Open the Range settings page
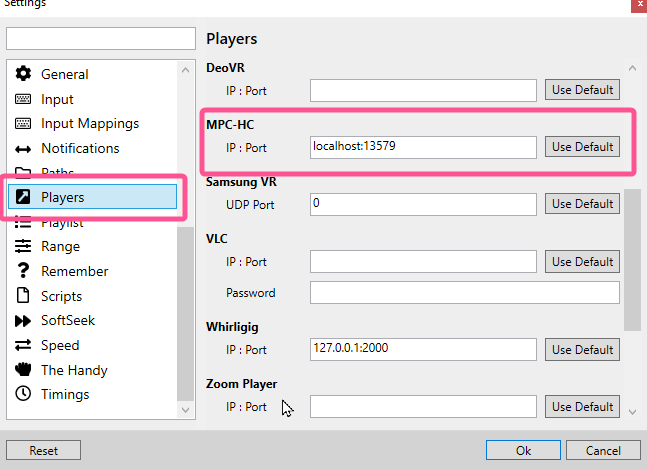The image size is (647, 469). [92, 246]
